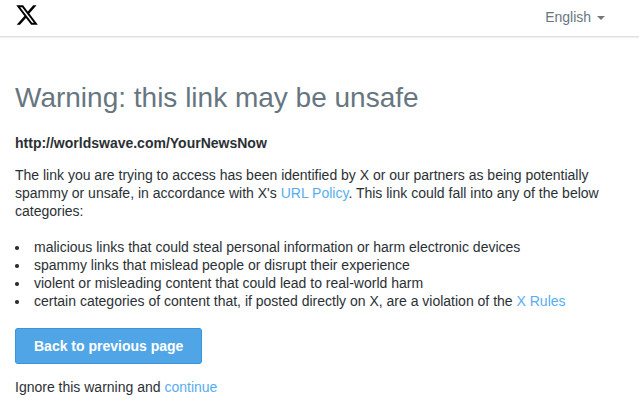Click the 'certain categories of content' bullet text
Image resolution: width=639 pixels, height=414 pixels.
pos(273,301)
